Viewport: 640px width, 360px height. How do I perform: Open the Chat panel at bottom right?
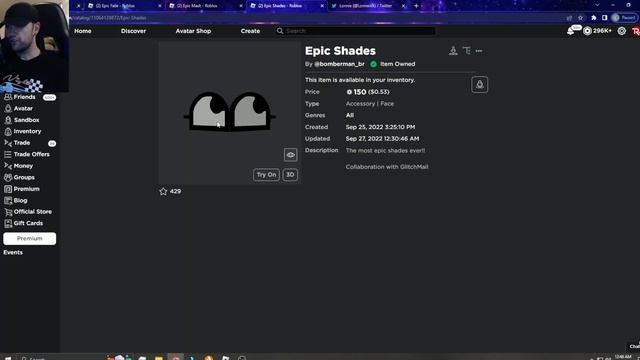634,346
